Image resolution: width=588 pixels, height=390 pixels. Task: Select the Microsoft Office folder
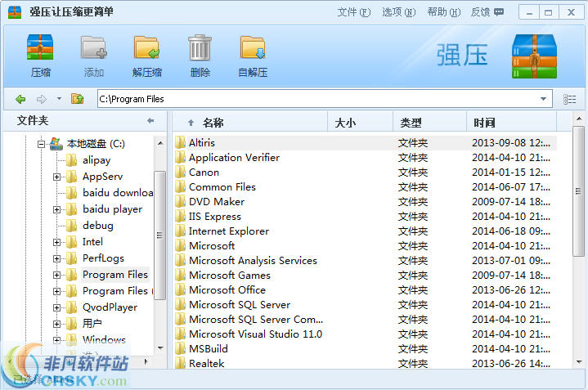click(x=227, y=290)
